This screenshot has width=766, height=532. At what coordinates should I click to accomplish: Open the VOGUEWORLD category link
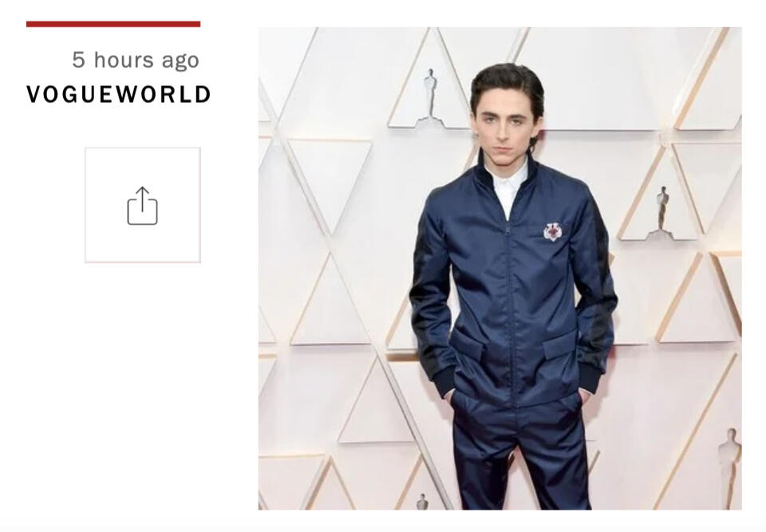(x=119, y=94)
